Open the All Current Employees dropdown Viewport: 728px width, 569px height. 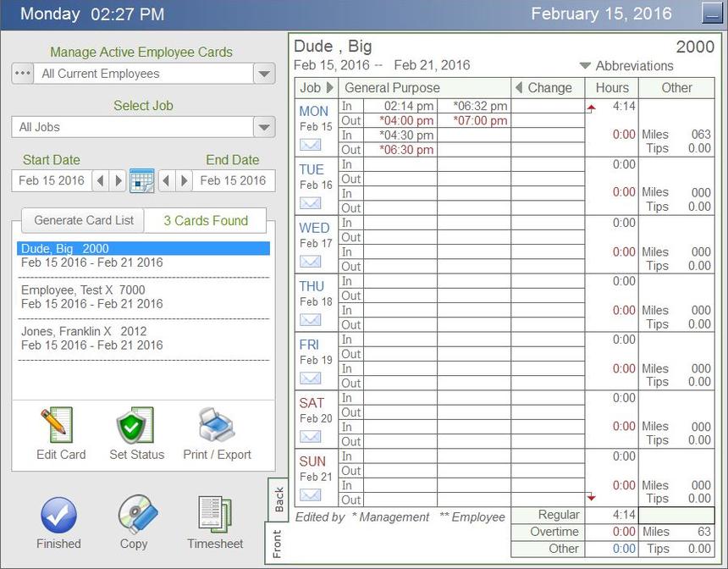click(263, 73)
